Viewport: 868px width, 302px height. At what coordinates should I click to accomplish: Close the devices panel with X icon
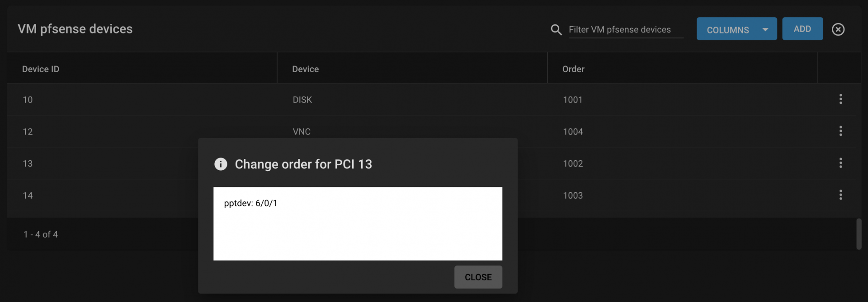coord(838,29)
